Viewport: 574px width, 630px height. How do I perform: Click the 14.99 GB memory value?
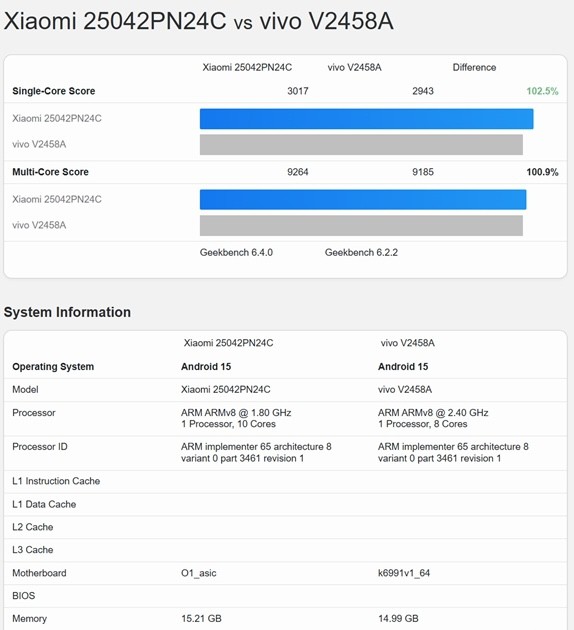398,619
